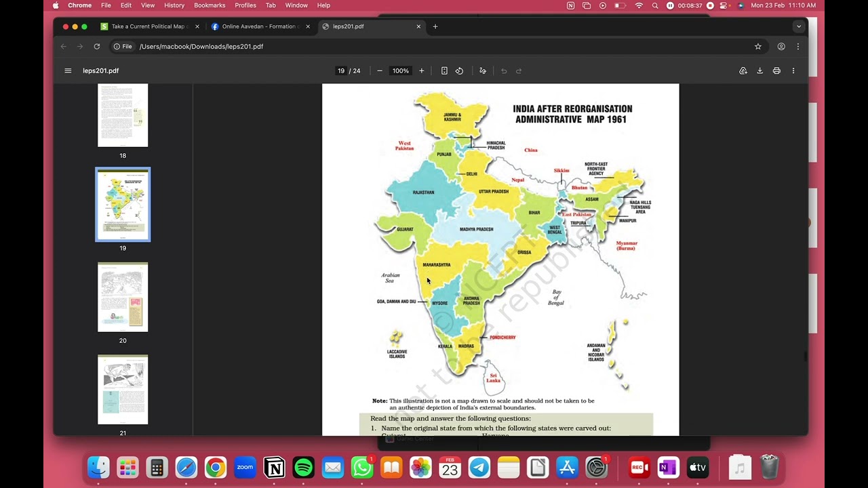This screenshot has height=488, width=868.
Task: Switch to Online Aavedan tab
Action: click(260, 26)
